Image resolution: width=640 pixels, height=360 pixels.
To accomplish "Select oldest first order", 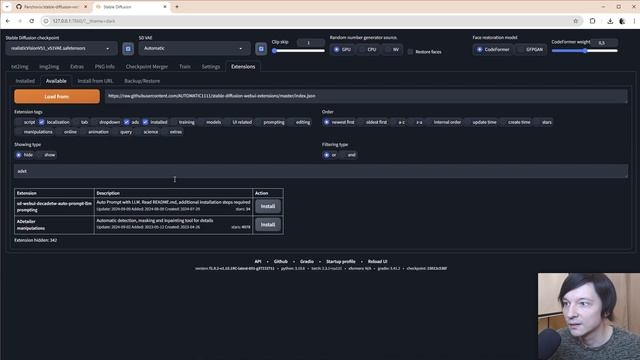I will (x=372, y=122).
